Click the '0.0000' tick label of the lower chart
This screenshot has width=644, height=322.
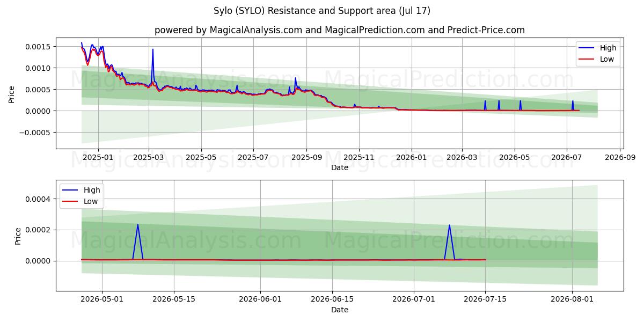coord(38,261)
